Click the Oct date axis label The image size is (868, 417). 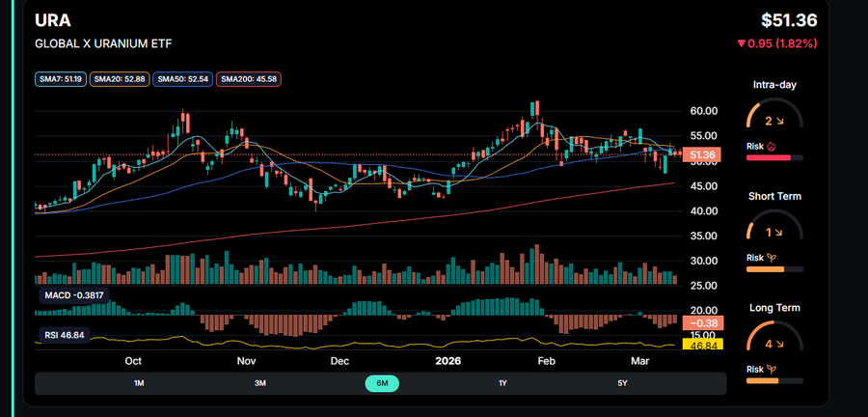(133, 361)
